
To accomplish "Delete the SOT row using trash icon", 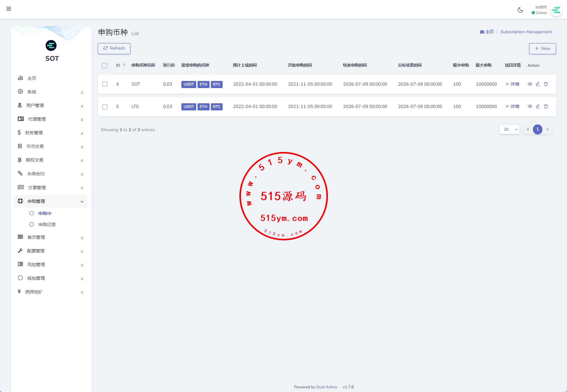I will 546,84.
